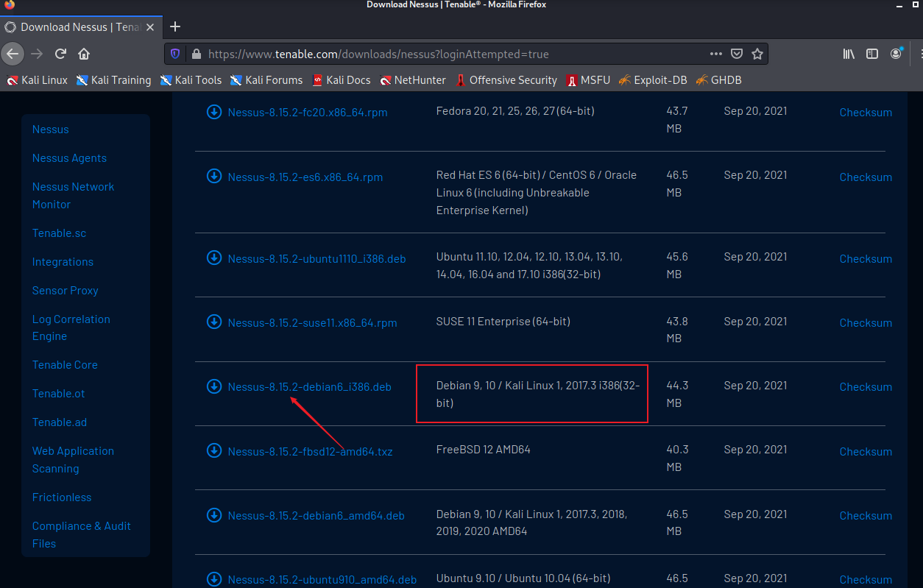Open Web Application Scanning sidebar link

(73, 460)
